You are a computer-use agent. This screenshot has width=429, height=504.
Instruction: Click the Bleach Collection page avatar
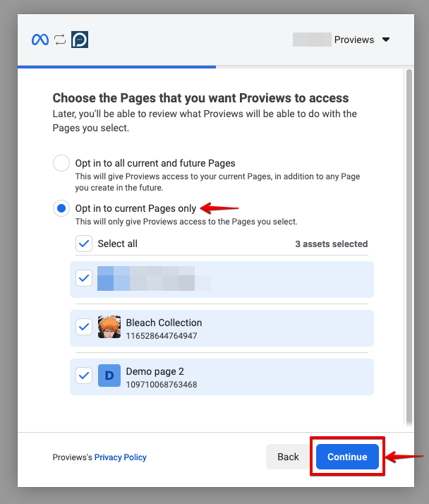pos(109,327)
